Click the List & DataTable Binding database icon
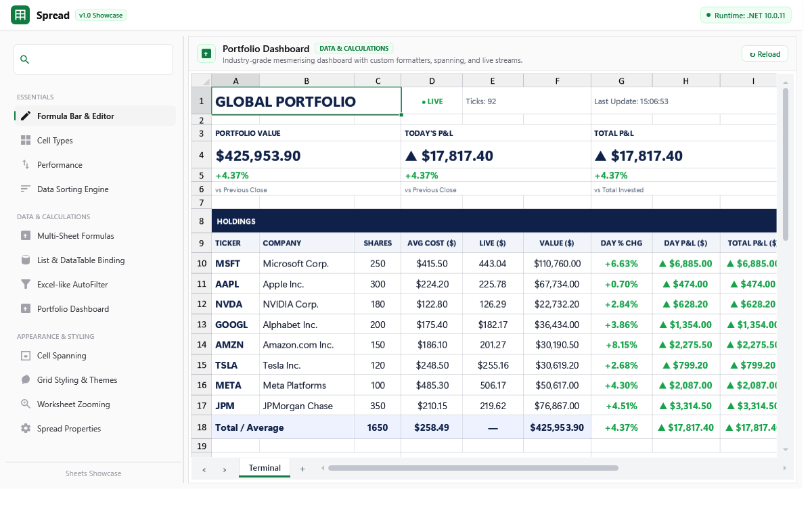Screen dimensions: 812x514 click(26, 260)
